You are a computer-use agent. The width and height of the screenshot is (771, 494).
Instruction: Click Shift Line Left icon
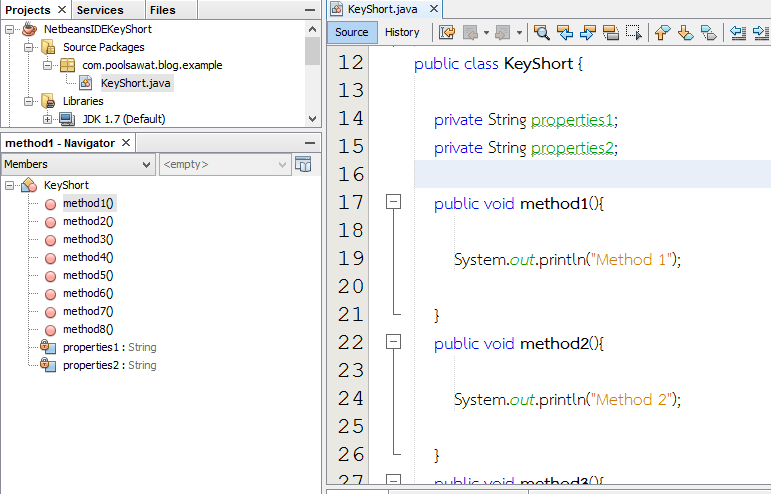coord(739,32)
